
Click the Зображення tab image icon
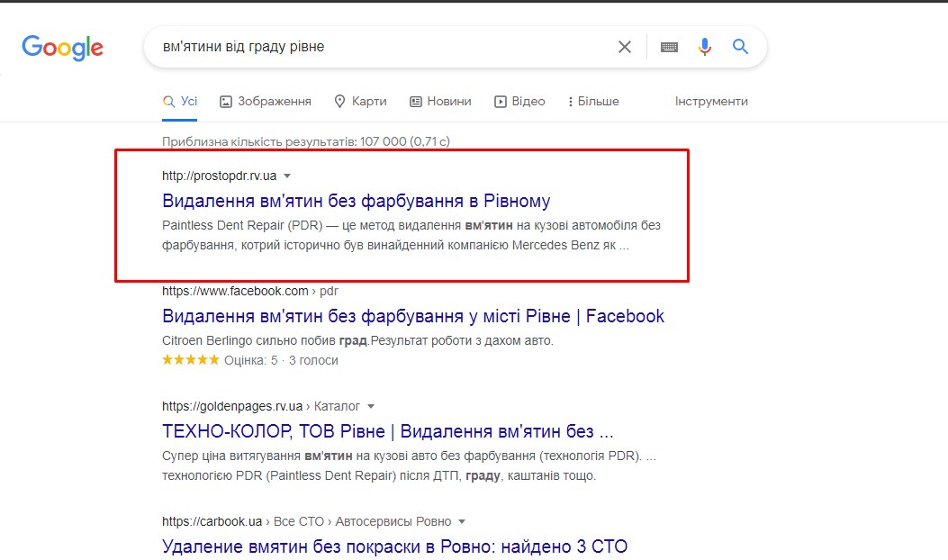tap(225, 102)
